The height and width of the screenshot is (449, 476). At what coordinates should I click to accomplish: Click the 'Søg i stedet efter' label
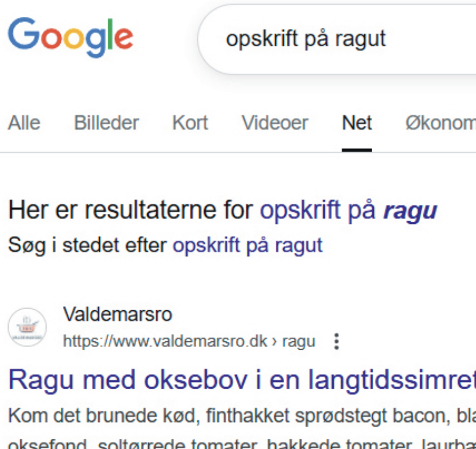88,245
